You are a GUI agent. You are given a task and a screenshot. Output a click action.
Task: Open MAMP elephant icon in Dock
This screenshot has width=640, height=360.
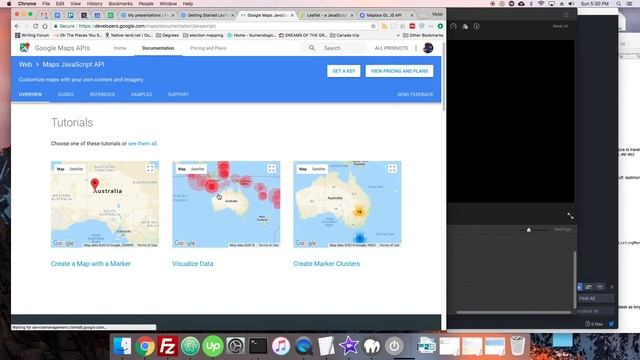point(371,346)
